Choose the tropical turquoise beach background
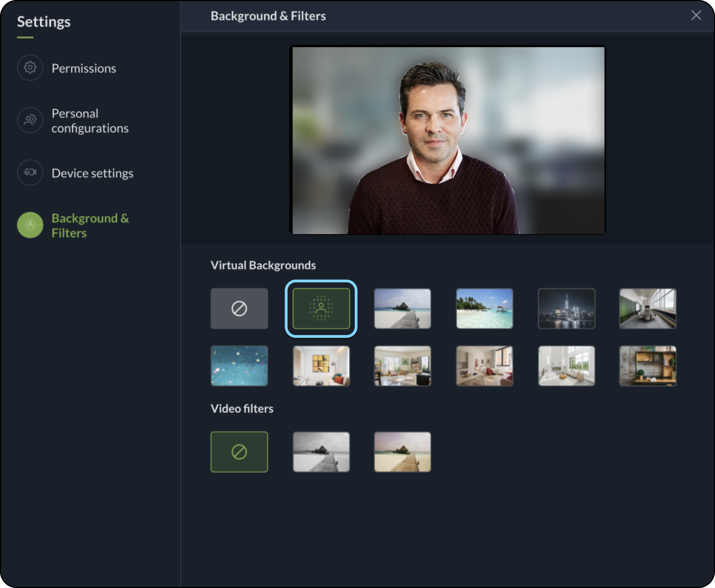The height and width of the screenshot is (588, 715). tap(484, 308)
